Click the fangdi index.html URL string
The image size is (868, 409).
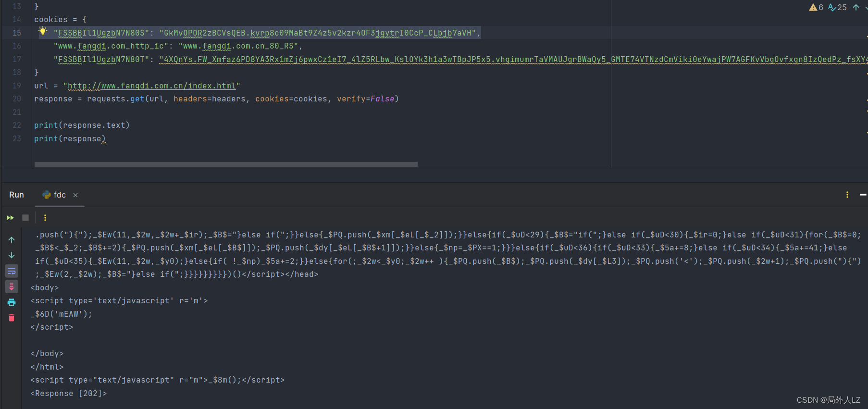point(152,86)
